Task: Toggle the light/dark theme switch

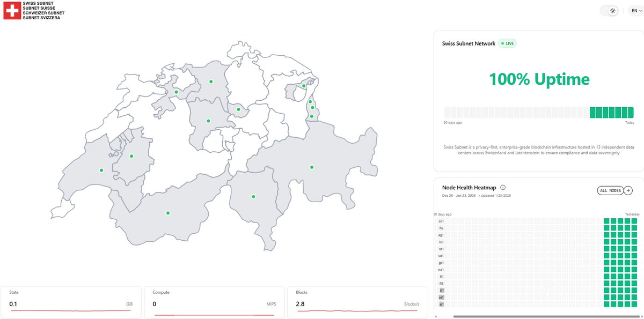Action: pyautogui.click(x=609, y=11)
